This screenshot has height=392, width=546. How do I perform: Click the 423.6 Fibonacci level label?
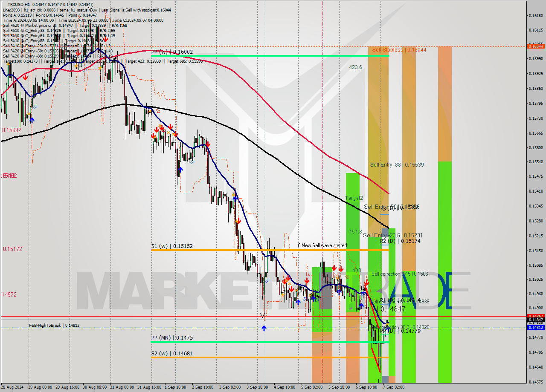tap(355, 67)
